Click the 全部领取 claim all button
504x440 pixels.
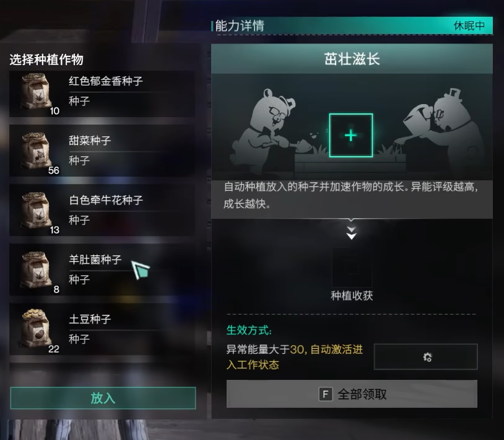(x=352, y=394)
